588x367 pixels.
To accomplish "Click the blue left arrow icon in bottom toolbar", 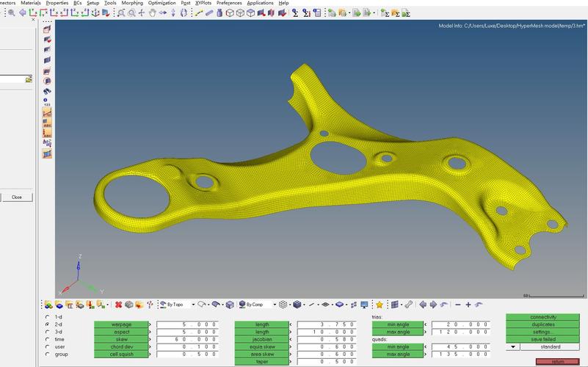I will pos(423,305).
